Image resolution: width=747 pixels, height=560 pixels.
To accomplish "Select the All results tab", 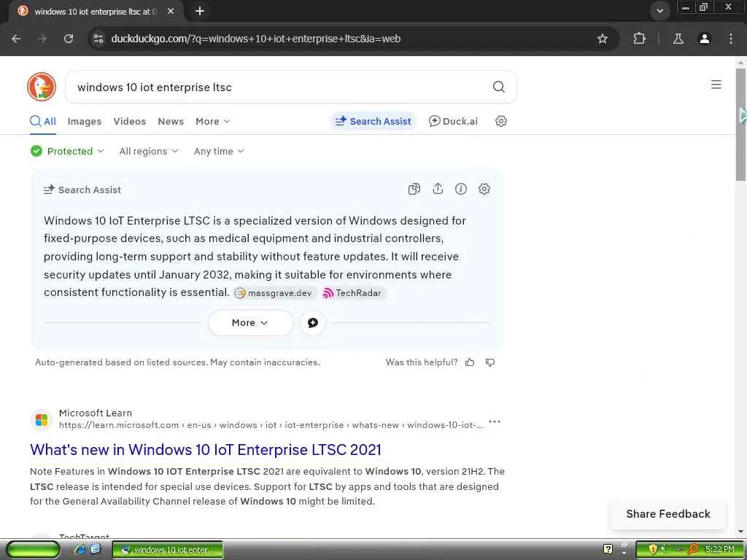I will click(x=43, y=121).
